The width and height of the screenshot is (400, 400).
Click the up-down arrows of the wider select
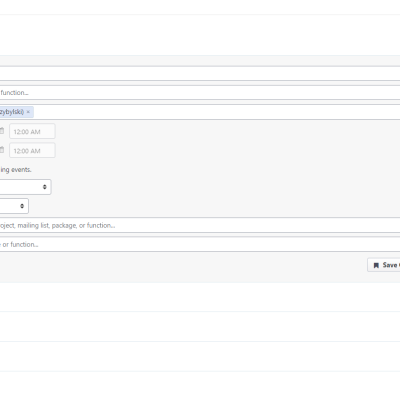pos(45,187)
